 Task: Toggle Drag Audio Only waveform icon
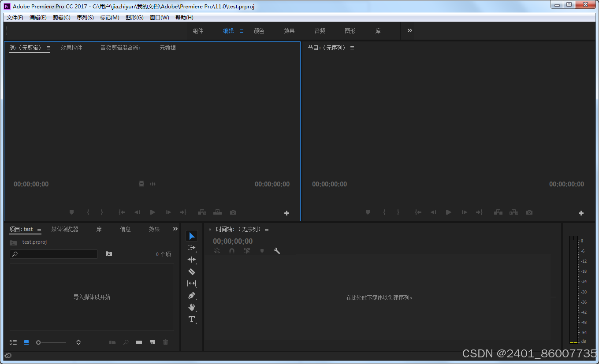[x=153, y=184]
